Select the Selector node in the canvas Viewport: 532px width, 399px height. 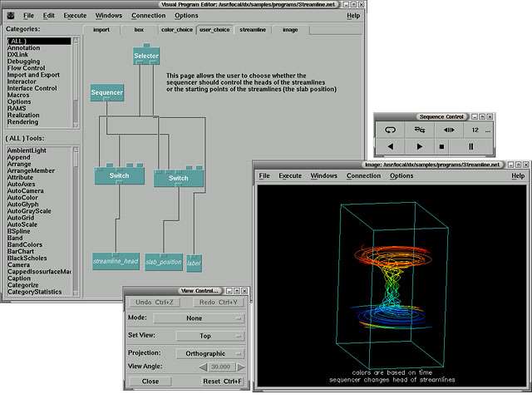pos(145,56)
